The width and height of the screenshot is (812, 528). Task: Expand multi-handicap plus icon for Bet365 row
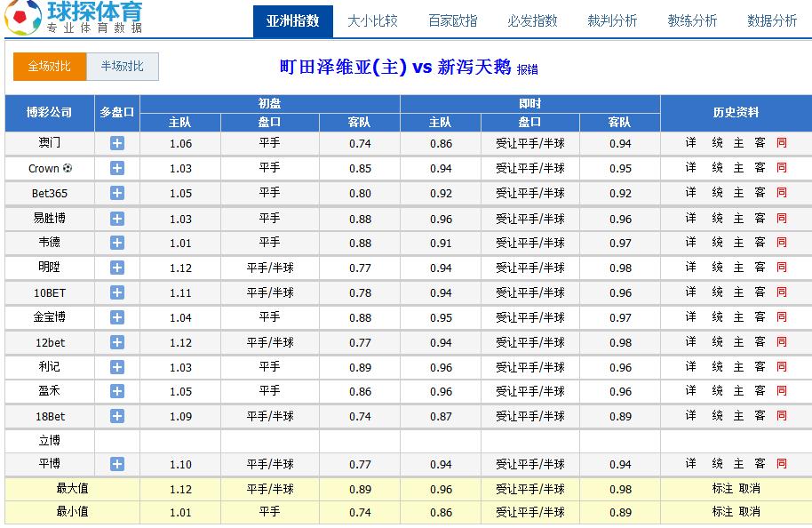coord(117,193)
